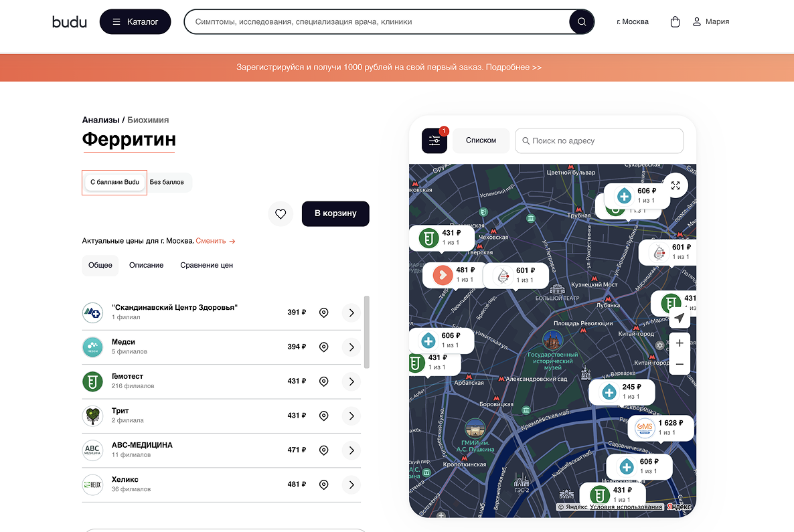Expand the Гемотест row chevron
The image size is (794, 532).
351,381
